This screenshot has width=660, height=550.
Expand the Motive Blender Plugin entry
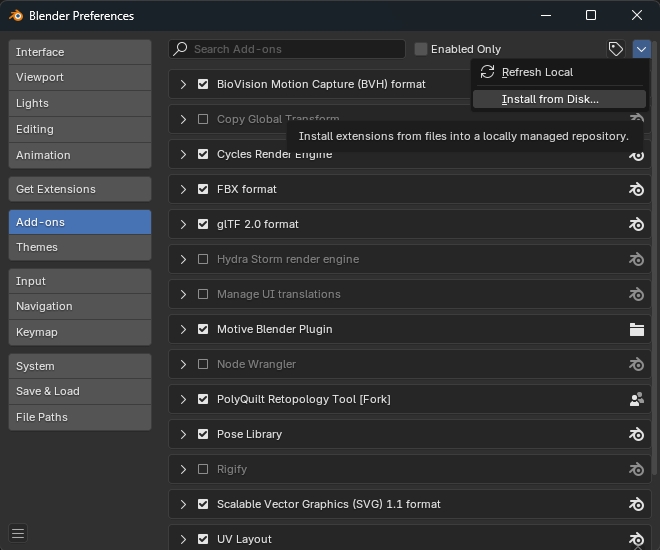(x=183, y=329)
